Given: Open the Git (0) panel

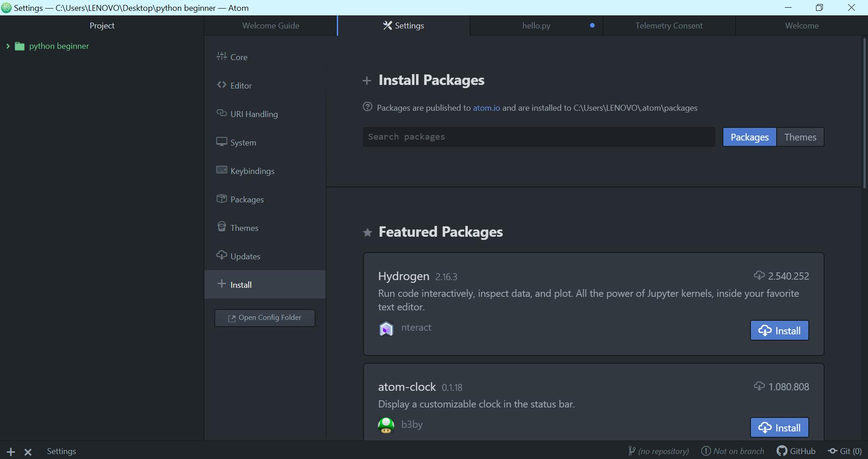Looking at the screenshot, I should click(845, 451).
